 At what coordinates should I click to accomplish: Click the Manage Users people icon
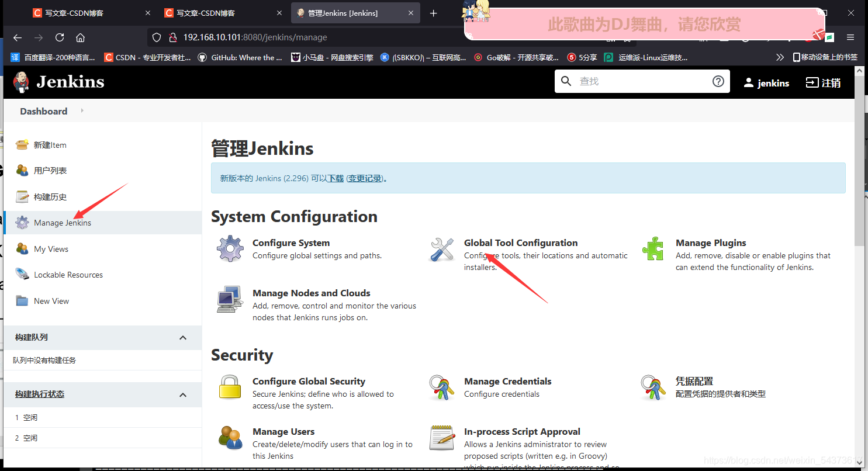(230, 438)
